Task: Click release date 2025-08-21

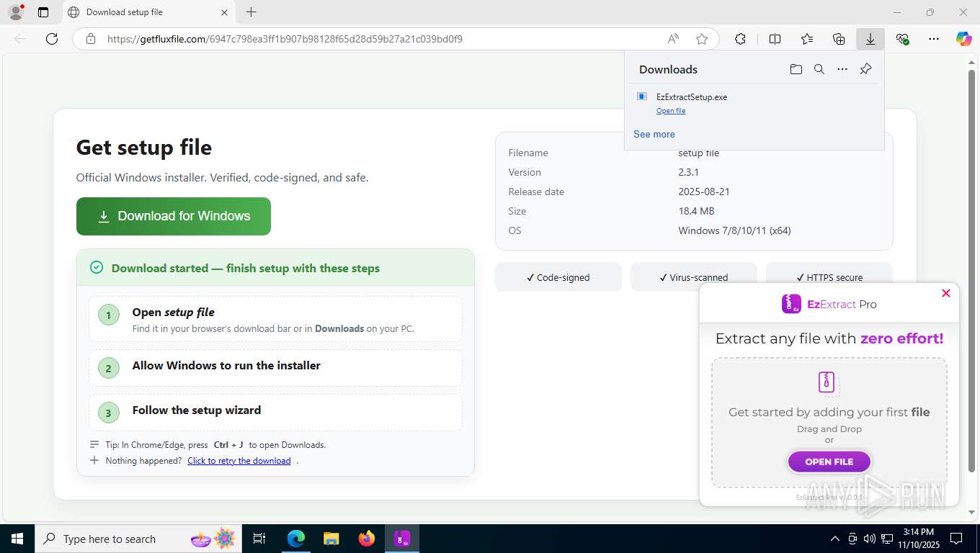Action: tap(703, 192)
